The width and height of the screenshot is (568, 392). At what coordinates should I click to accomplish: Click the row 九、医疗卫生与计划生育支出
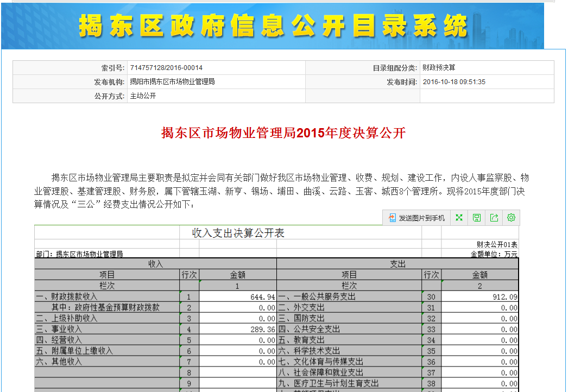click(328, 384)
